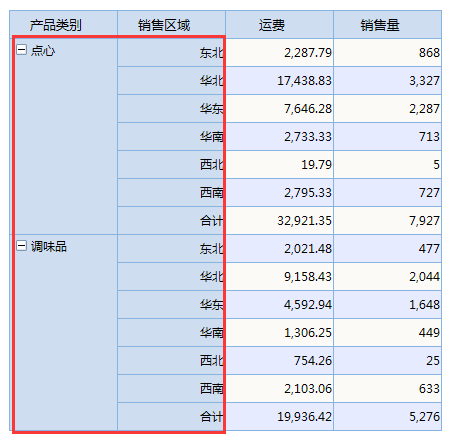Collapse the 点心 category group
476x447 pixels.
click(21, 50)
